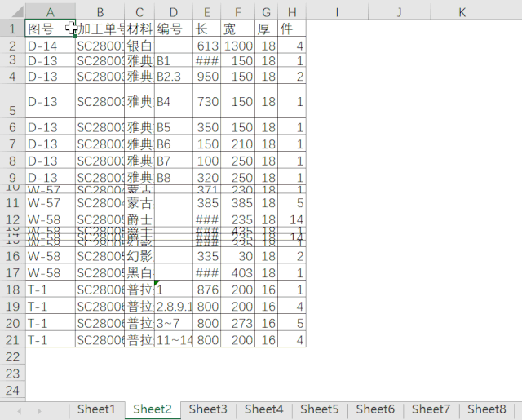
Task: Select column A header
Action: (51, 12)
